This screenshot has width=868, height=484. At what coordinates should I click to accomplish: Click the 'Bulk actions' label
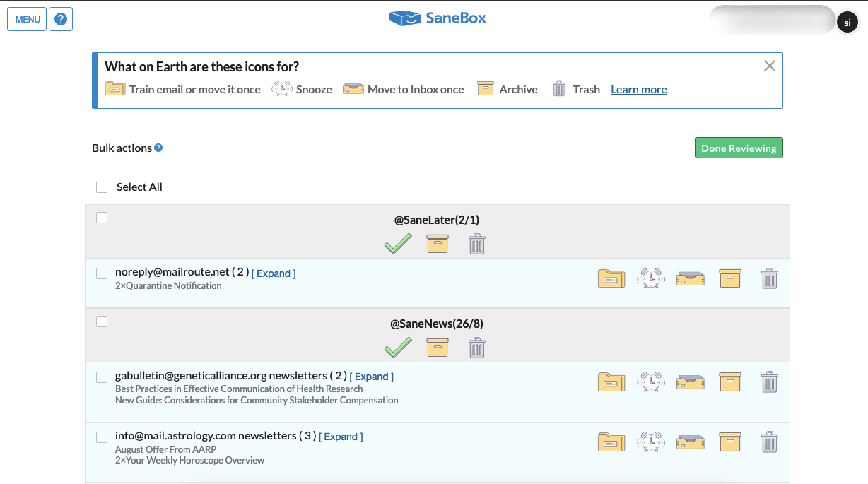(x=122, y=148)
